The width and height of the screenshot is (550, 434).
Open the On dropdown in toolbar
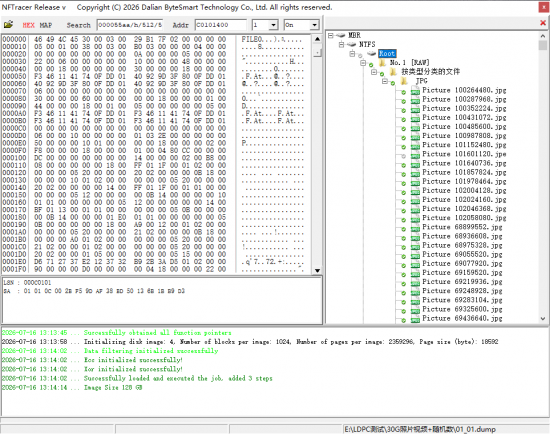(x=314, y=25)
